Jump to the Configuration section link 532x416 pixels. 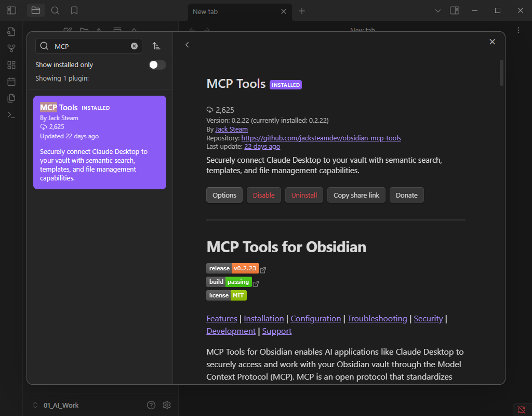coord(315,319)
